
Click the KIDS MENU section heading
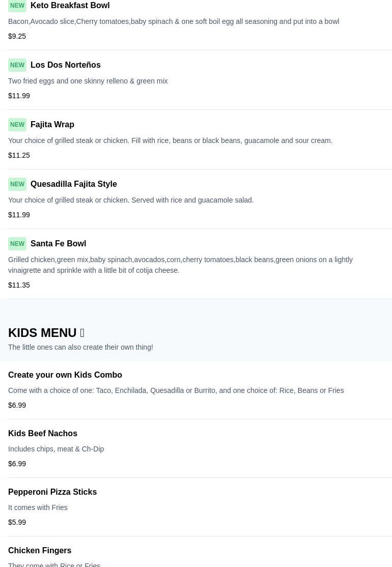pyautogui.click(x=42, y=333)
